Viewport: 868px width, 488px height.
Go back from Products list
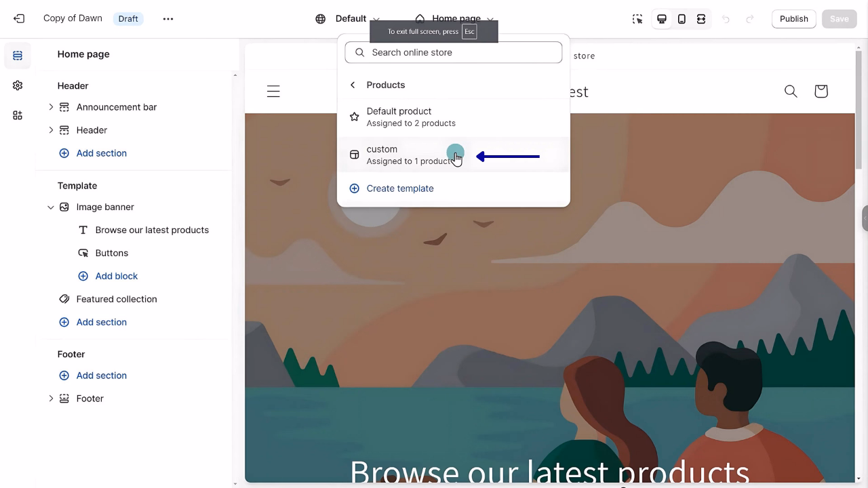pyautogui.click(x=353, y=85)
